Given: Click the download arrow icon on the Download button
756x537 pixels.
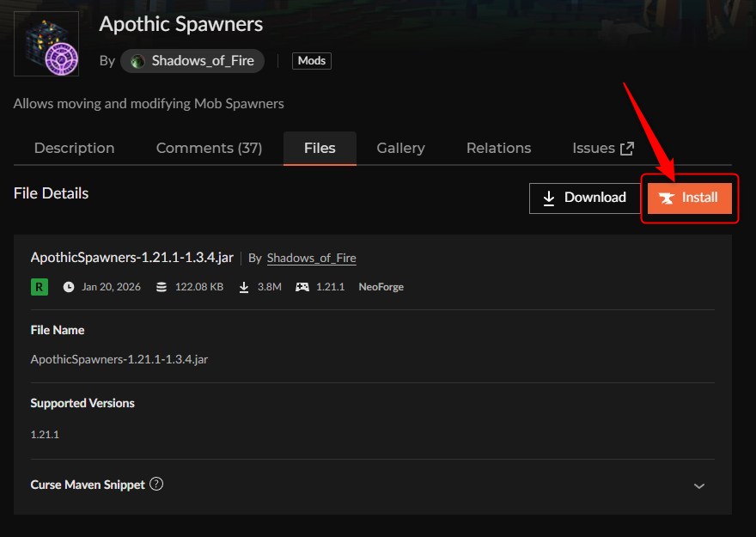Looking at the screenshot, I should tap(549, 198).
